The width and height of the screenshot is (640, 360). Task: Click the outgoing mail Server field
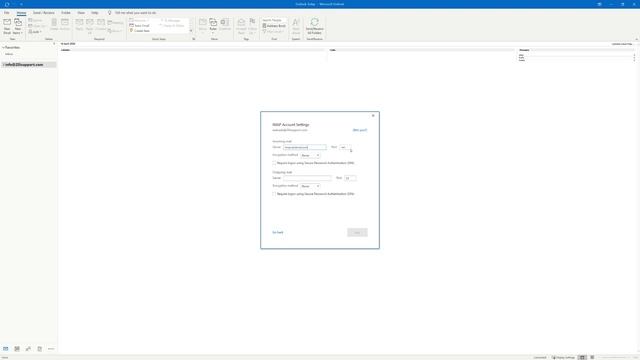(x=307, y=178)
